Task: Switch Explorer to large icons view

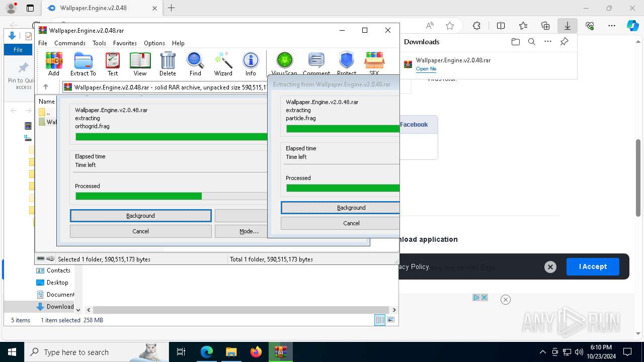Action: 391,320
